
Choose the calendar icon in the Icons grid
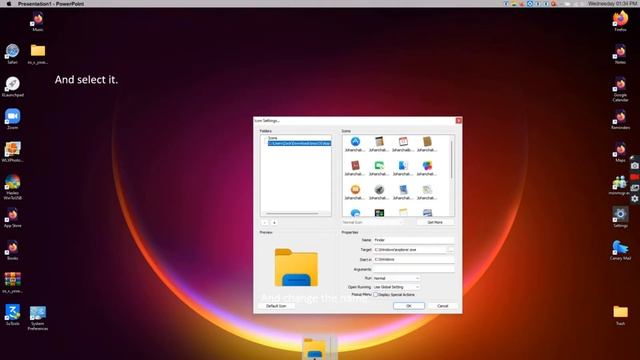click(403, 142)
